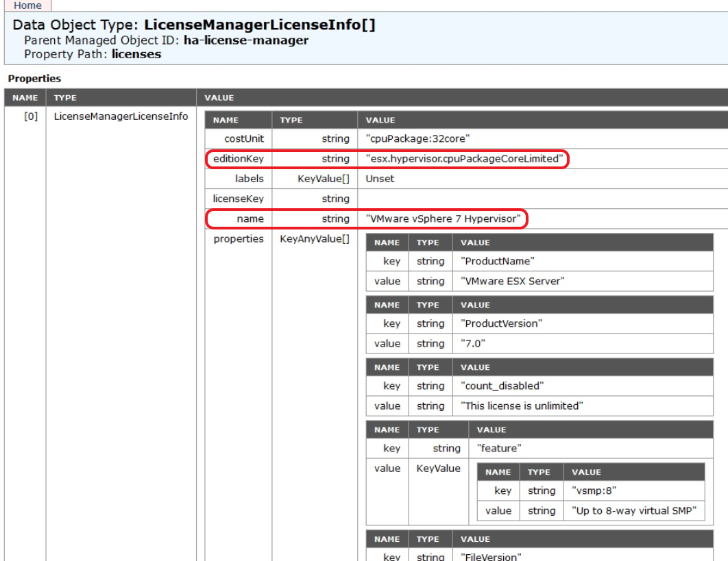Screen dimensions: 728x561
Task: Click the LicenseManagerLicenseInfo[] page title
Action: [259, 25]
